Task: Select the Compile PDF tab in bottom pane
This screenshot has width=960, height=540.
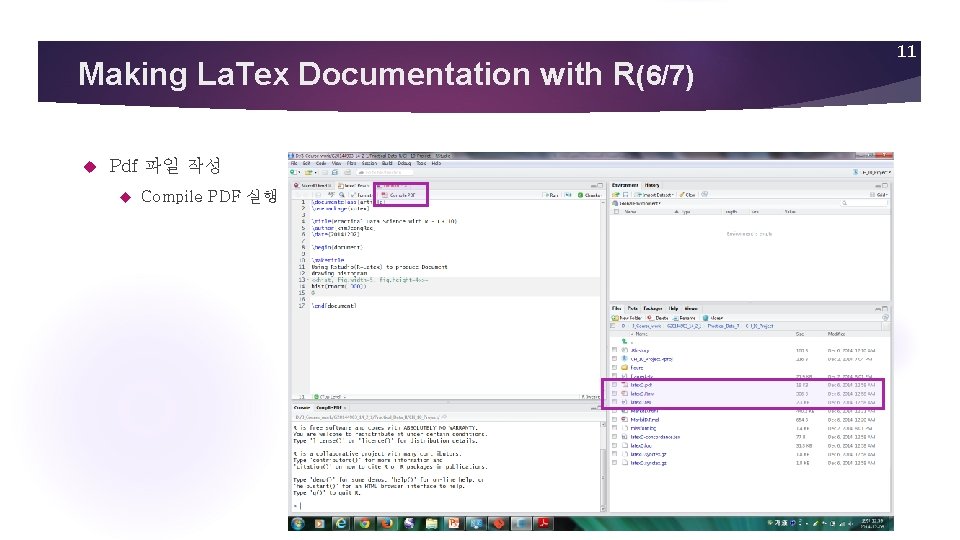Action: 331,407
